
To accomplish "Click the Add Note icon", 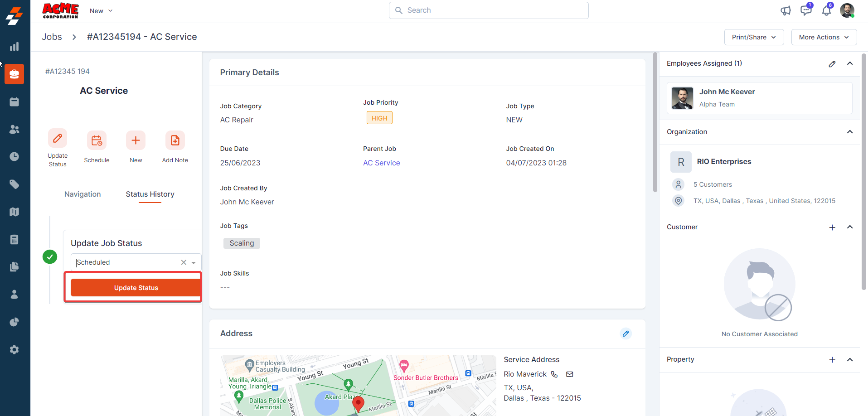I will coord(175,140).
